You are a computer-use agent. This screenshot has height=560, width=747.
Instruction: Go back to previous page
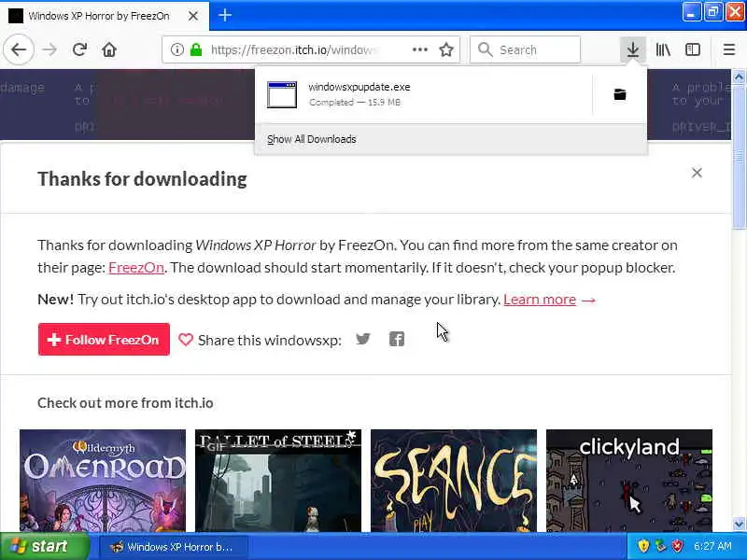[19, 49]
